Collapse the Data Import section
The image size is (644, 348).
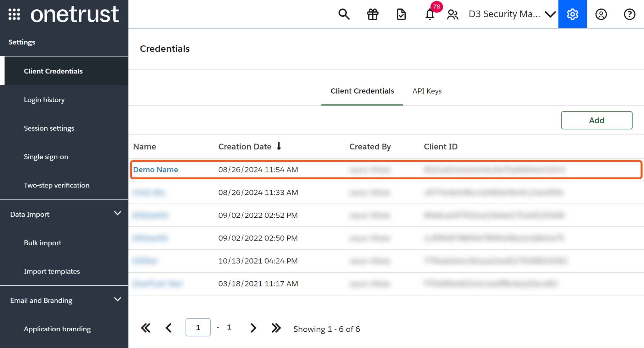117,214
